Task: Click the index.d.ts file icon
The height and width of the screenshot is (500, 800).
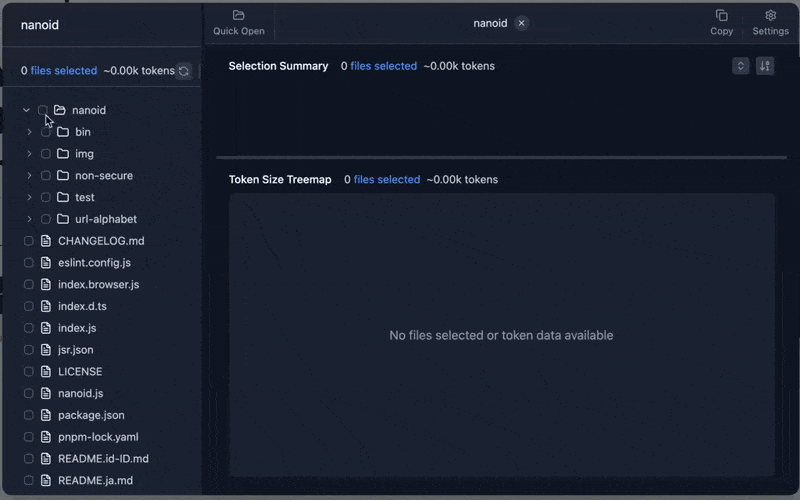Action: 46,306
